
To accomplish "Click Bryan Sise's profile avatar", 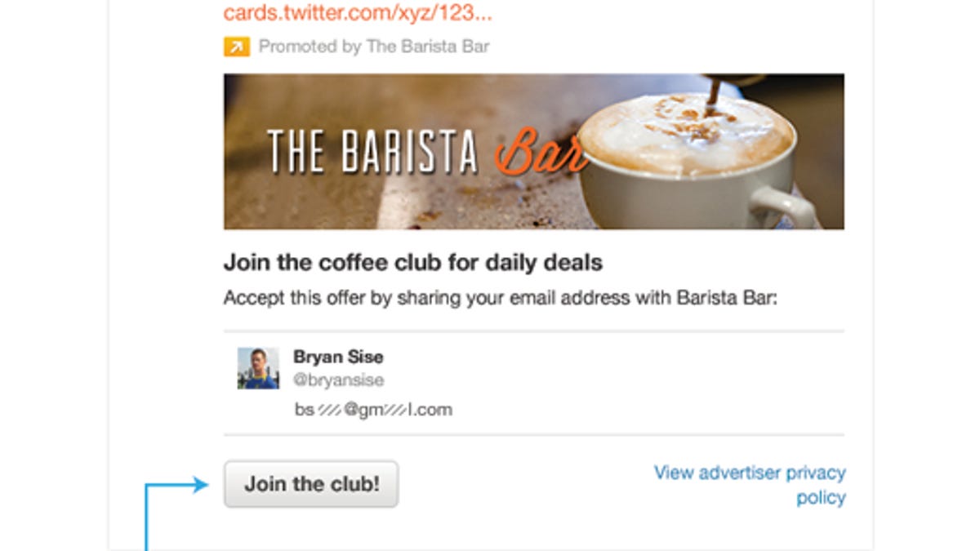I will coord(258,368).
